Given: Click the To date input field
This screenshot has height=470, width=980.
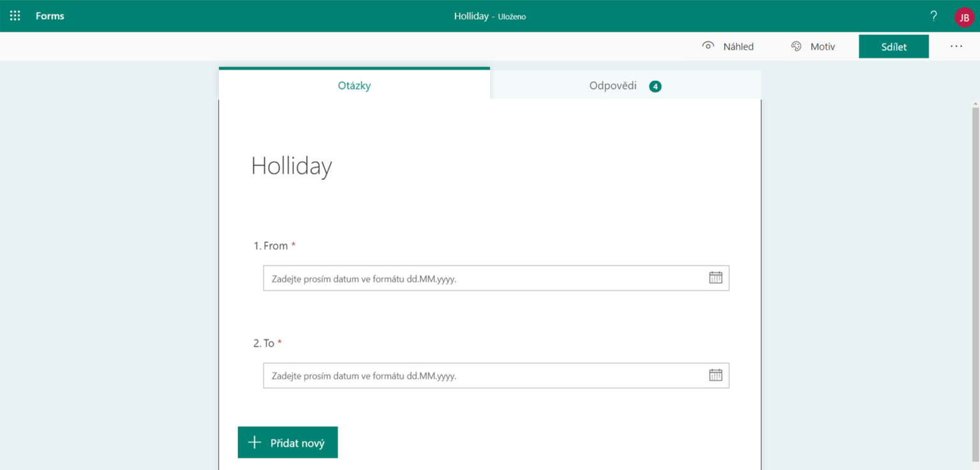Looking at the screenshot, I should 485,376.
